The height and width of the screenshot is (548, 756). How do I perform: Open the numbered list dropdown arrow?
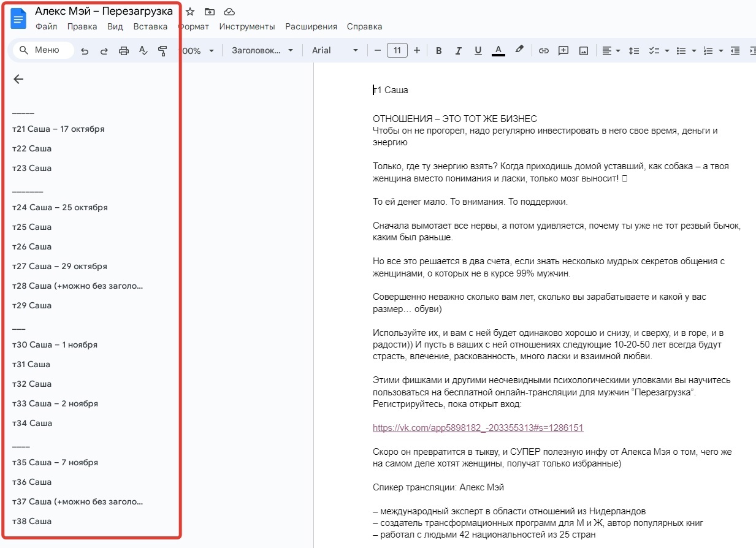tap(721, 51)
